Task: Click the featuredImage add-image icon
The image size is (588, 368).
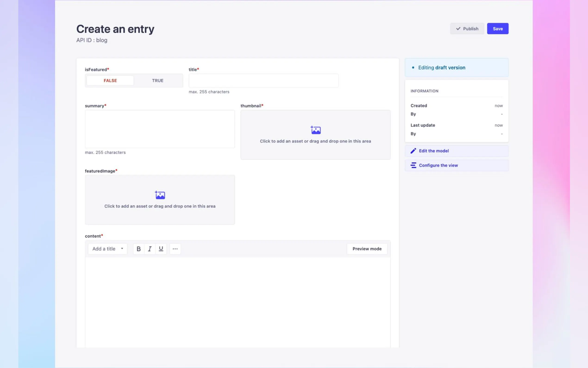Action: tap(160, 195)
